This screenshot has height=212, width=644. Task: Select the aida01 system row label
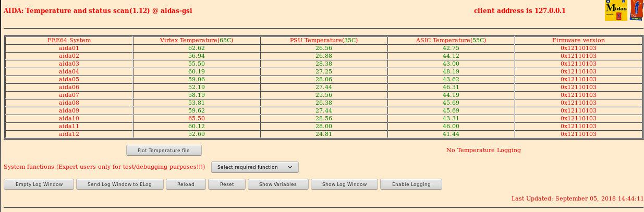(x=69, y=48)
